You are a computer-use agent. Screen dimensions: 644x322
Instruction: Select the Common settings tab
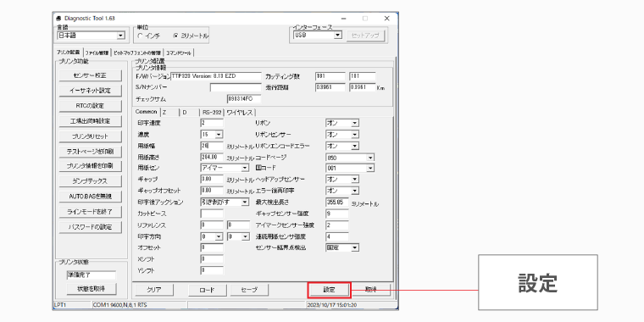point(147,112)
